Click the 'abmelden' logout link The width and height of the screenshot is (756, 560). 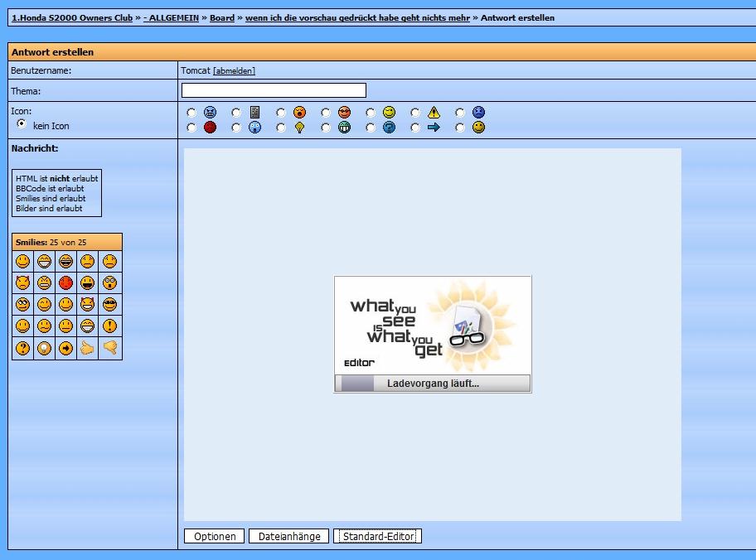(x=235, y=71)
